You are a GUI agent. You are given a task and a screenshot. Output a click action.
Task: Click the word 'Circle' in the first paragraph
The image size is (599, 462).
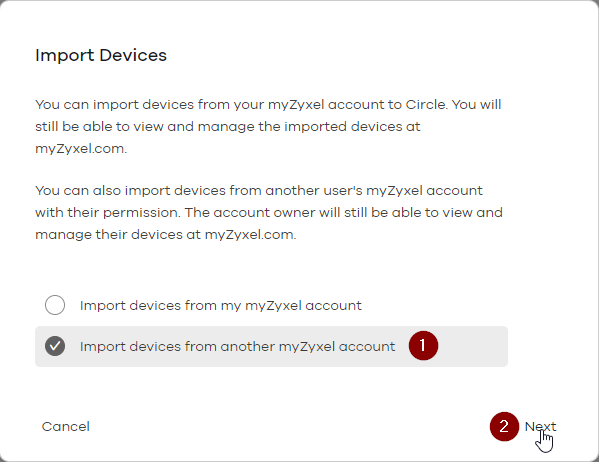click(x=426, y=104)
